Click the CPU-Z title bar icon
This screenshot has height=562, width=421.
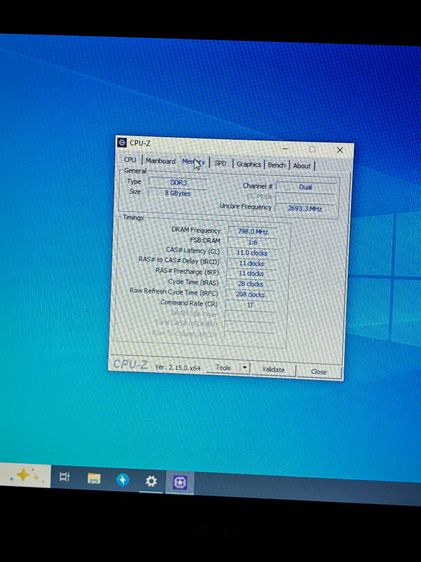pyautogui.click(x=122, y=142)
